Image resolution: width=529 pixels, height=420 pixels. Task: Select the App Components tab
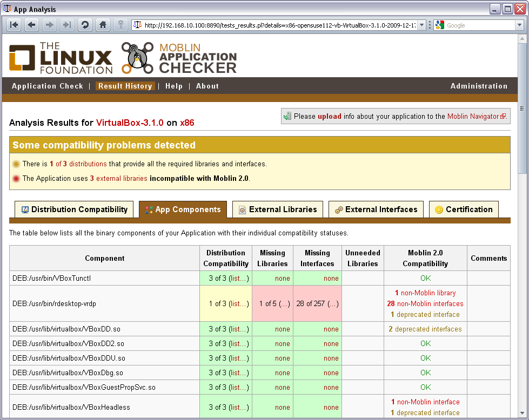coord(183,209)
